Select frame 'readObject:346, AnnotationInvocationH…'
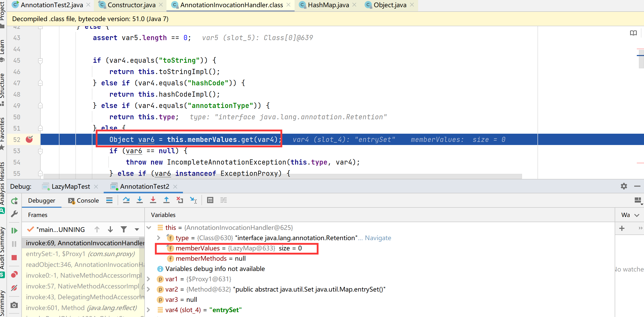644x317 pixels. click(83, 265)
